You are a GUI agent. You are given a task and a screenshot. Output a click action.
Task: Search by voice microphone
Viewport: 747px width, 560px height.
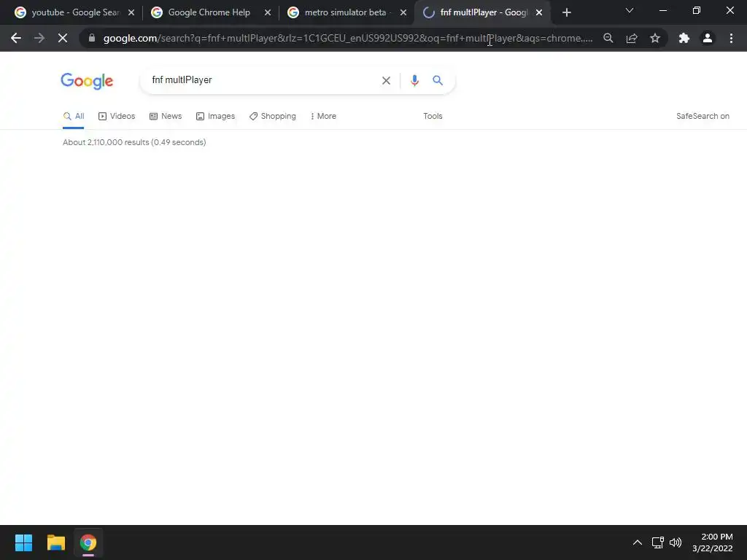pyautogui.click(x=414, y=80)
